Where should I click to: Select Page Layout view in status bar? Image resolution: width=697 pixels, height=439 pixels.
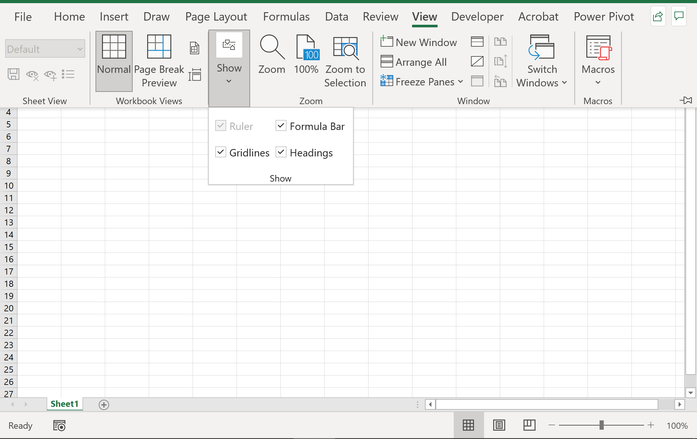coord(499,425)
